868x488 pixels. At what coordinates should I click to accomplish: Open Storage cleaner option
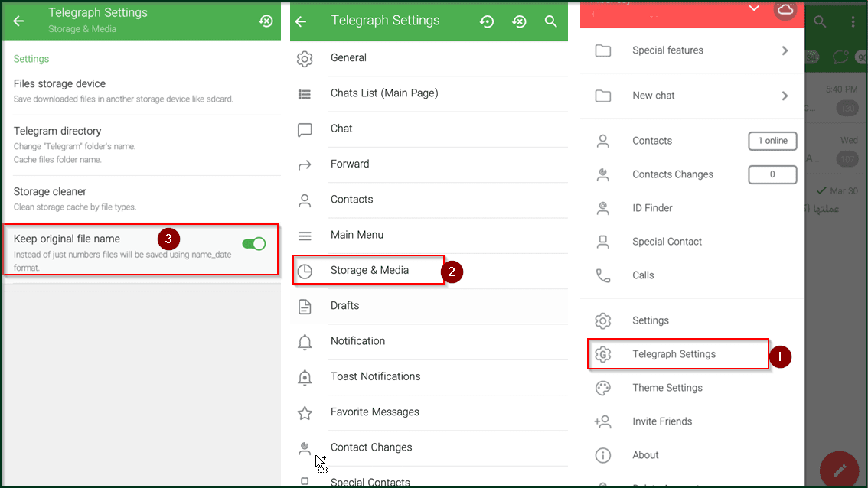coord(142,199)
